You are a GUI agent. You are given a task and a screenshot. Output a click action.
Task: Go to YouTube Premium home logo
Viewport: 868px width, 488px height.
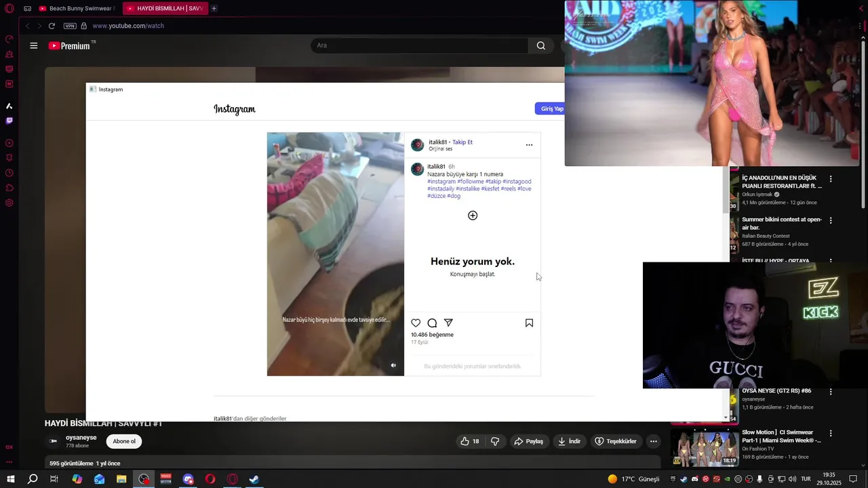tap(71, 45)
